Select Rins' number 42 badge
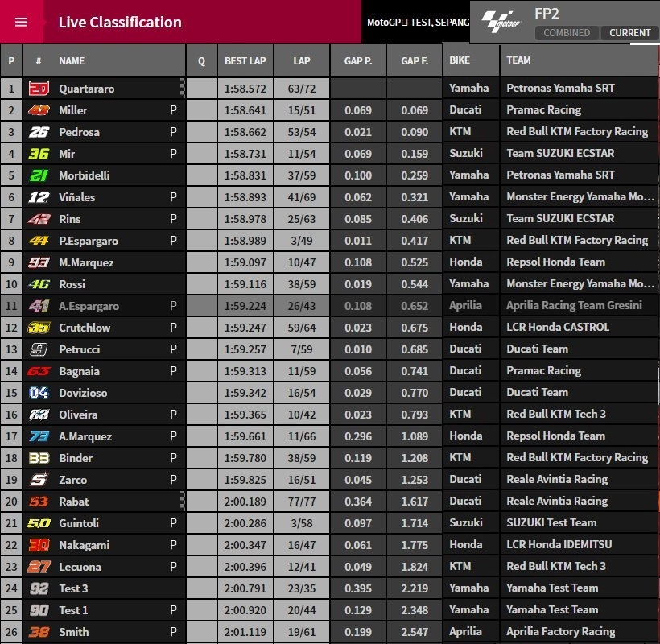The width and height of the screenshot is (660, 644). [39, 219]
